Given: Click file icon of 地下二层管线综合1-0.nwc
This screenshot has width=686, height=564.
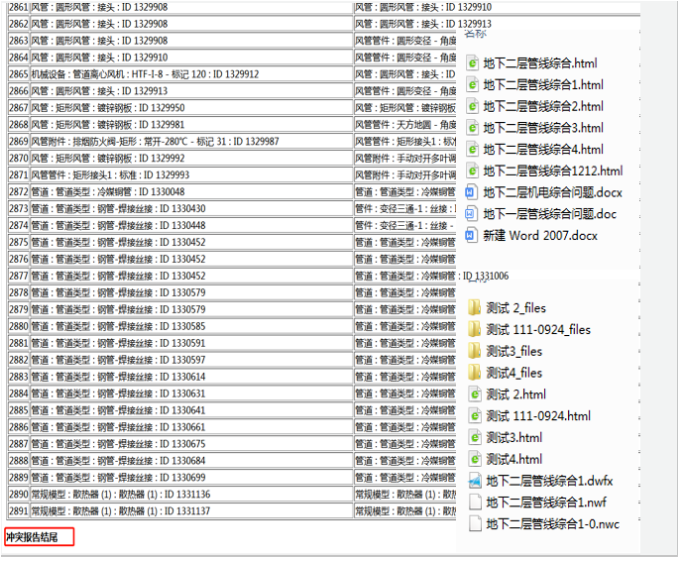Looking at the screenshot, I should (x=475, y=524).
